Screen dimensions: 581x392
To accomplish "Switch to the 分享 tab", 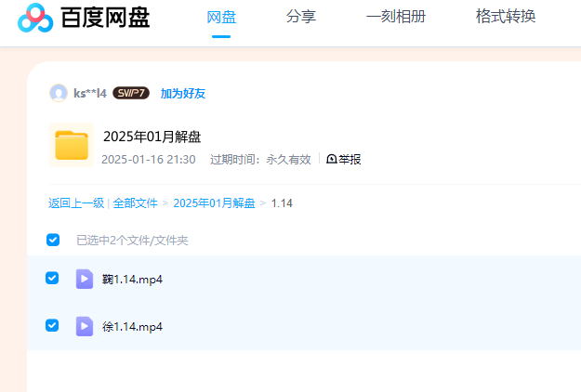I will tap(301, 17).
